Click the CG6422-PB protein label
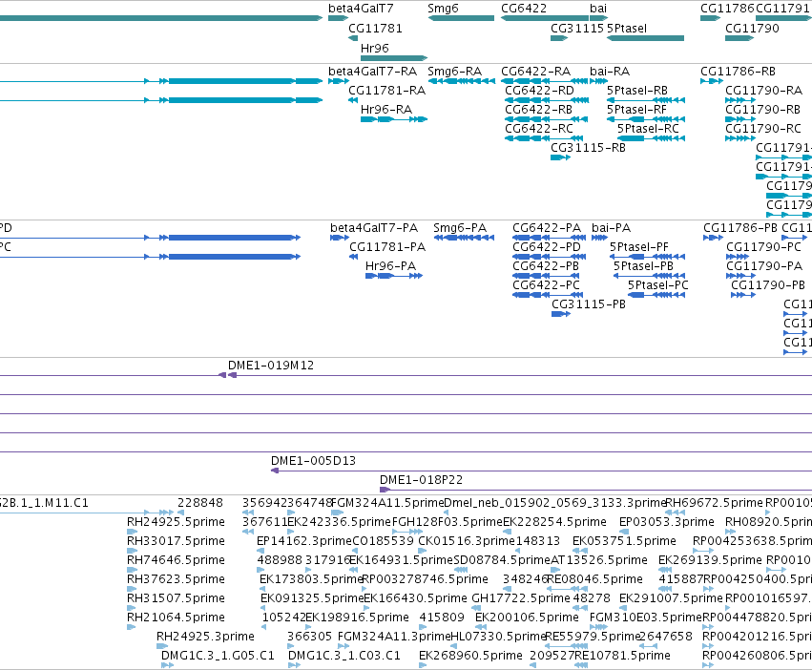The image size is (812, 670). tap(546, 266)
